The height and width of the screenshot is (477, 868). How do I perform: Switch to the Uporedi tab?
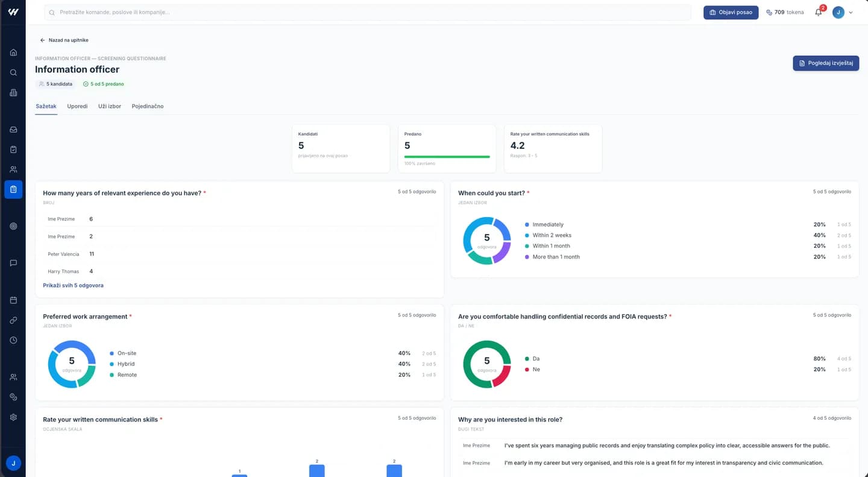[77, 106]
